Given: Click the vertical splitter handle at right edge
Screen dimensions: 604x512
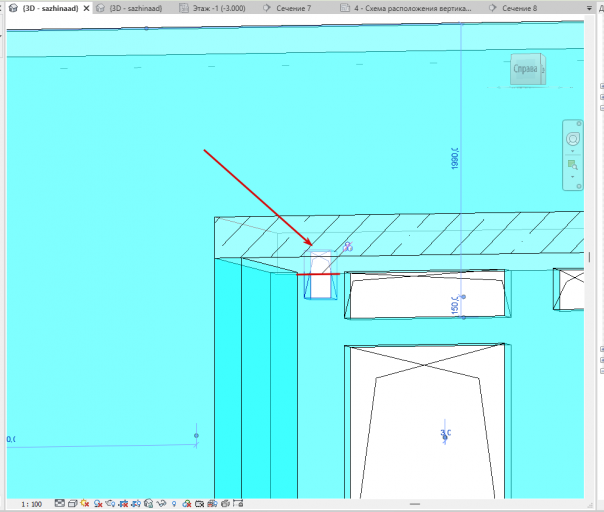Looking at the screenshot, I should (589, 257).
